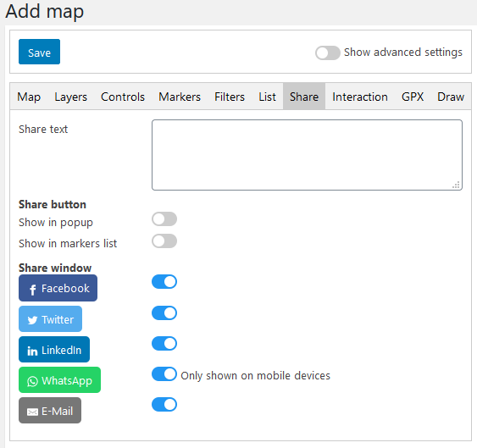
Task: Click the WhatsApp share button
Action: (59, 380)
